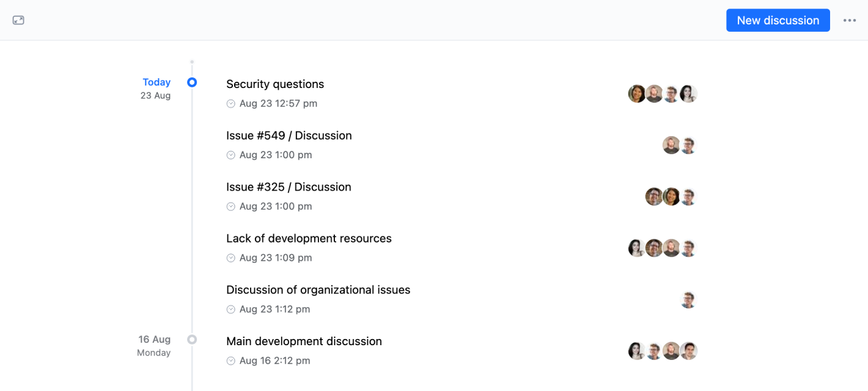This screenshot has height=391, width=868.
Task: Click the Today timeline marker circle
Action: [x=192, y=82]
